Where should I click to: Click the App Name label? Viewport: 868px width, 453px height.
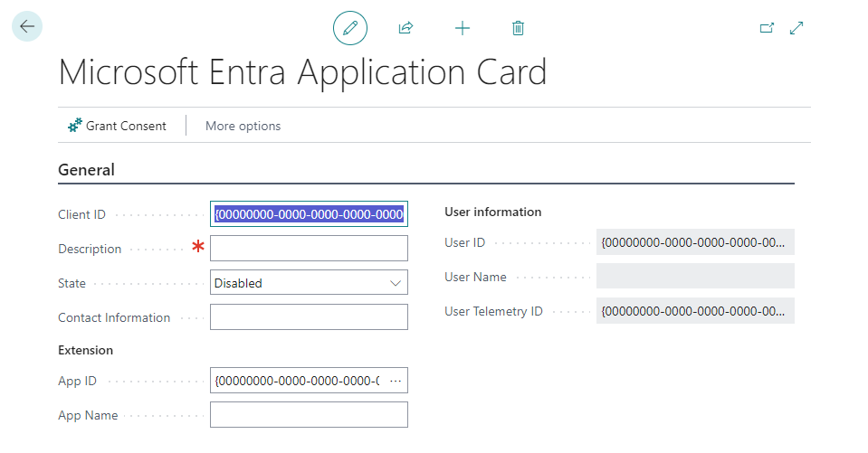click(88, 415)
